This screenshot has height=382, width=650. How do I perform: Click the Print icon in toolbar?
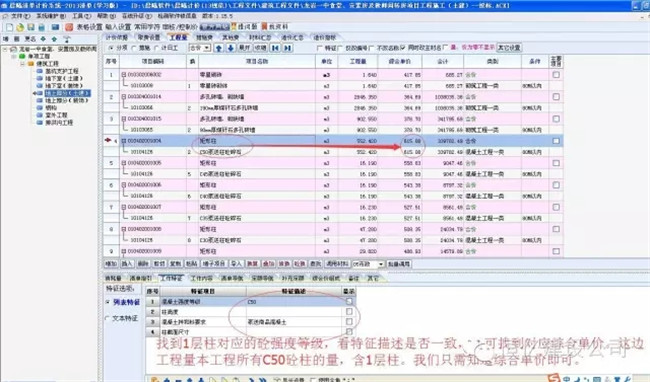click(x=41, y=27)
